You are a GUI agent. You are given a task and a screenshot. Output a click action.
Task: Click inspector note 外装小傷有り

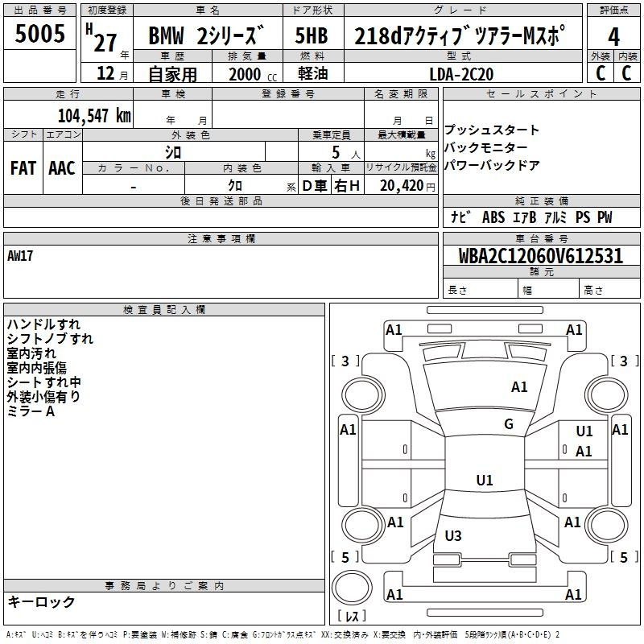point(43,397)
